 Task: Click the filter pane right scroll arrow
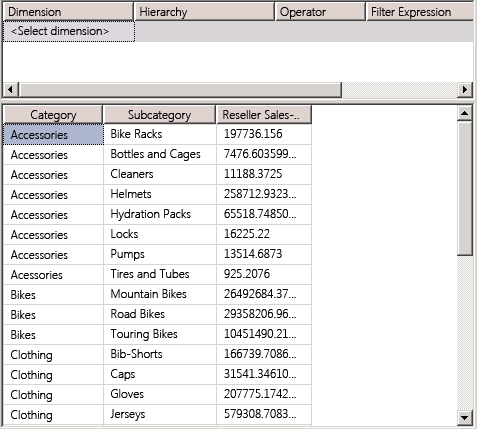465,90
